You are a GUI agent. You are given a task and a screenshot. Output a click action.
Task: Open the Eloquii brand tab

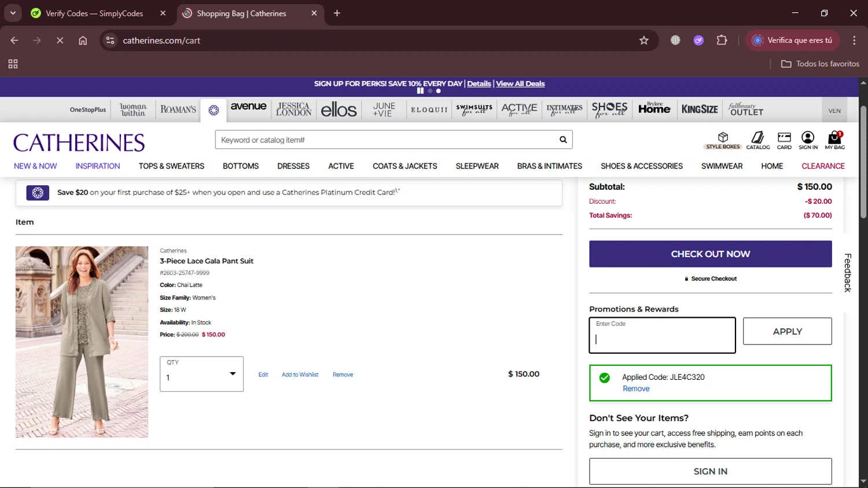pos(429,109)
